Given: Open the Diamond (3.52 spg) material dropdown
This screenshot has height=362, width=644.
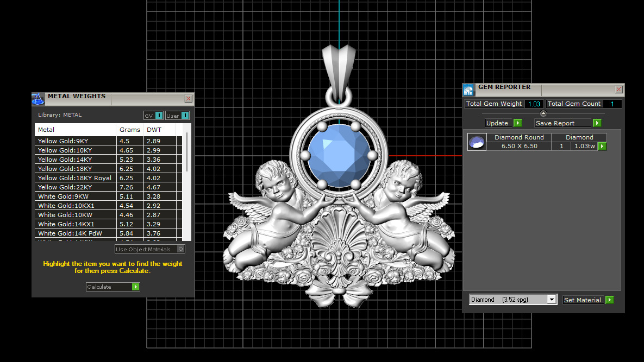Looking at the screenshot, I should click(x=552, y=300).
